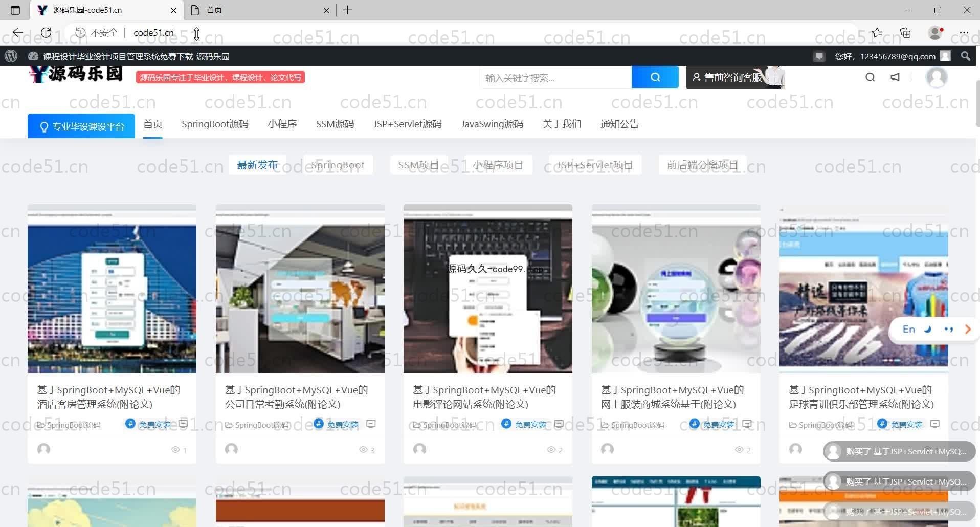Image resolution: width=980 pixels, height=527 pixels.
Task: Click the favorites star icon in toolbar
Action: coord(877,33)
